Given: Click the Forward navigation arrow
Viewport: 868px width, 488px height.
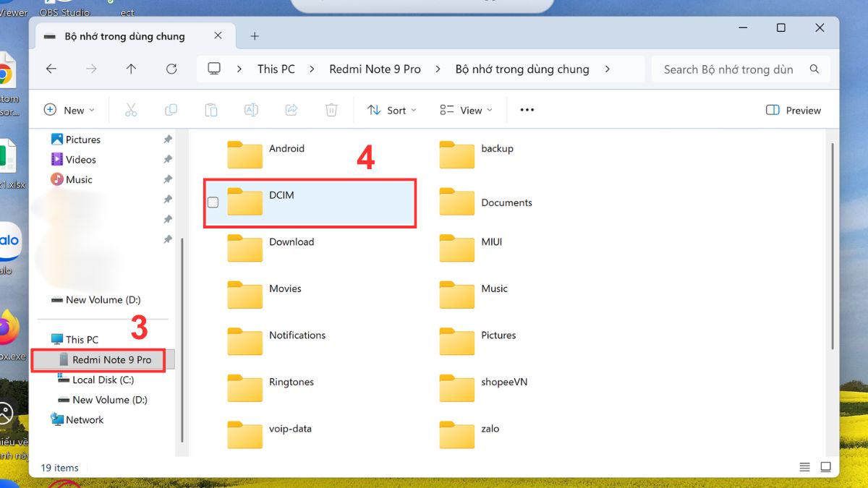Looking at the screenshot, I should (x=91, y=69).
